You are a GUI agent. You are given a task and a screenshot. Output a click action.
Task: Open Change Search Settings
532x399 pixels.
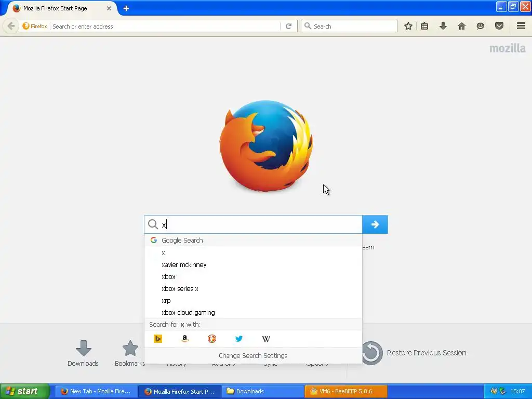253,355
